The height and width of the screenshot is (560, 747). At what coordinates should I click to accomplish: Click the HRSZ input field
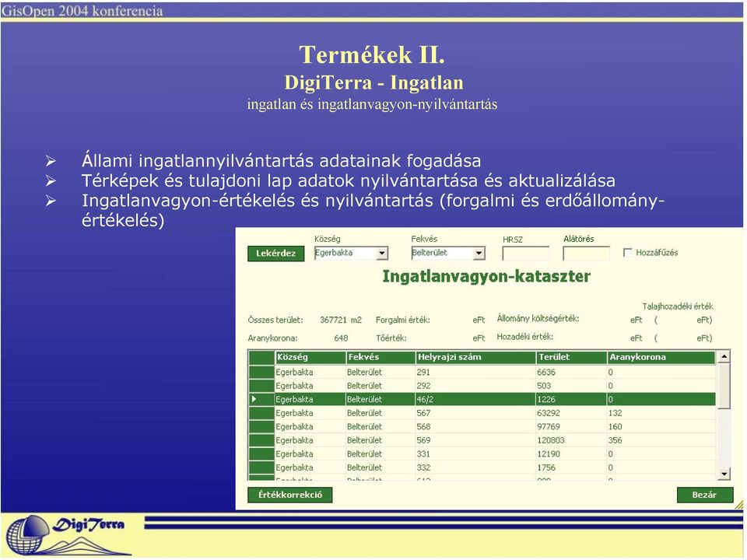click(x=526, y=254)
